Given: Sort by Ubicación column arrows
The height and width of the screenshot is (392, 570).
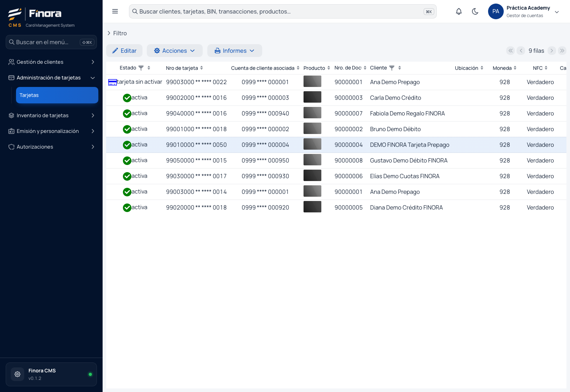Looking at the screenshot, I should [482, 68].
